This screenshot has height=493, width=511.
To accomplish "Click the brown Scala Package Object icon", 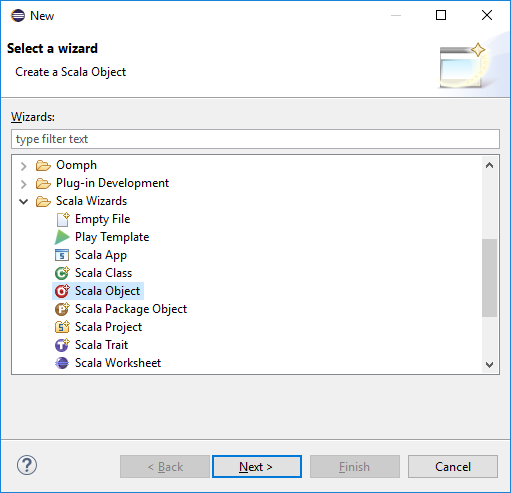I will 62,309.
